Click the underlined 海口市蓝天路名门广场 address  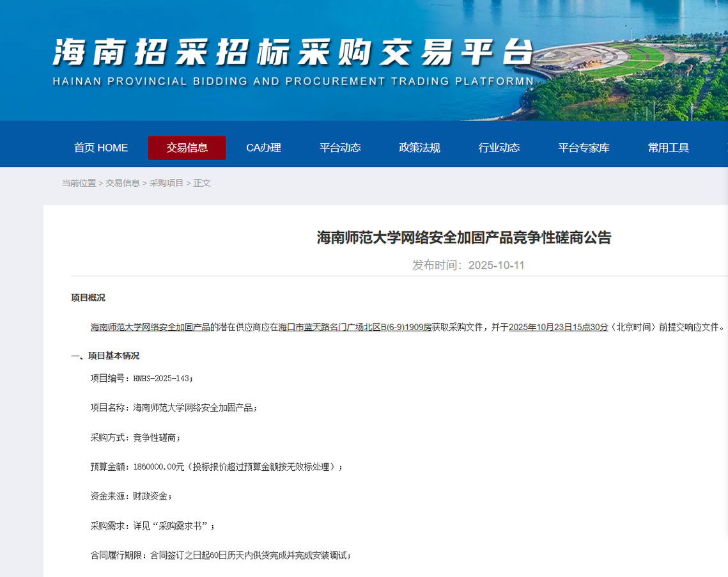pyautogui.click(x=355, y=328)
